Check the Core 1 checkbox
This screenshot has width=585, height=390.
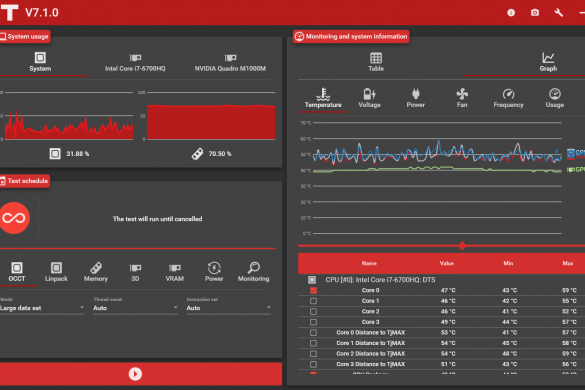click(313, 301)
